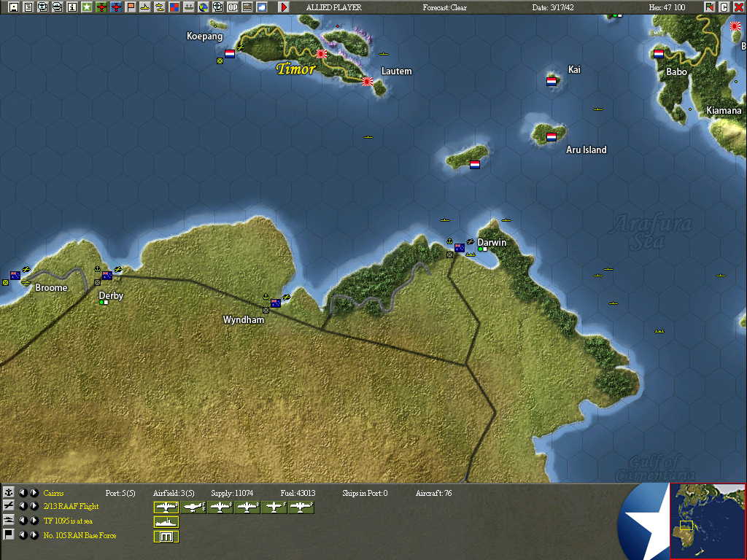The image size is (747, 560).
Task: Click the 'C' icon in the top right
Action: 724,7
